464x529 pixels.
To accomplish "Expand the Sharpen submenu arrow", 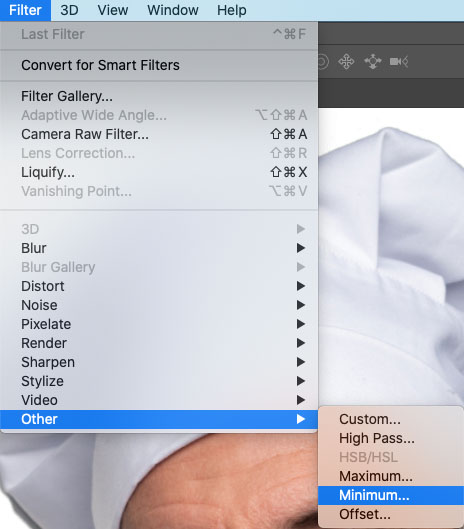I will (301, 362).
